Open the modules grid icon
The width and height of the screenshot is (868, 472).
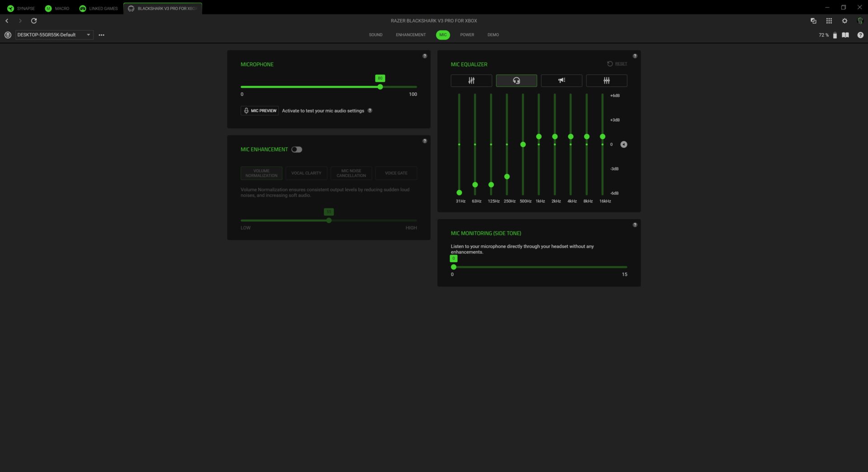coord(829,21)
